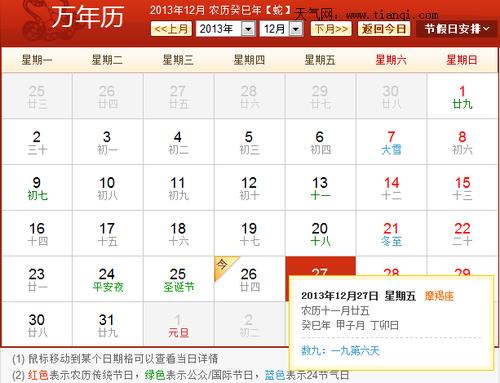Select December 25 圣诞节 cell
This screenshot has height=383, width=500.
179,279
